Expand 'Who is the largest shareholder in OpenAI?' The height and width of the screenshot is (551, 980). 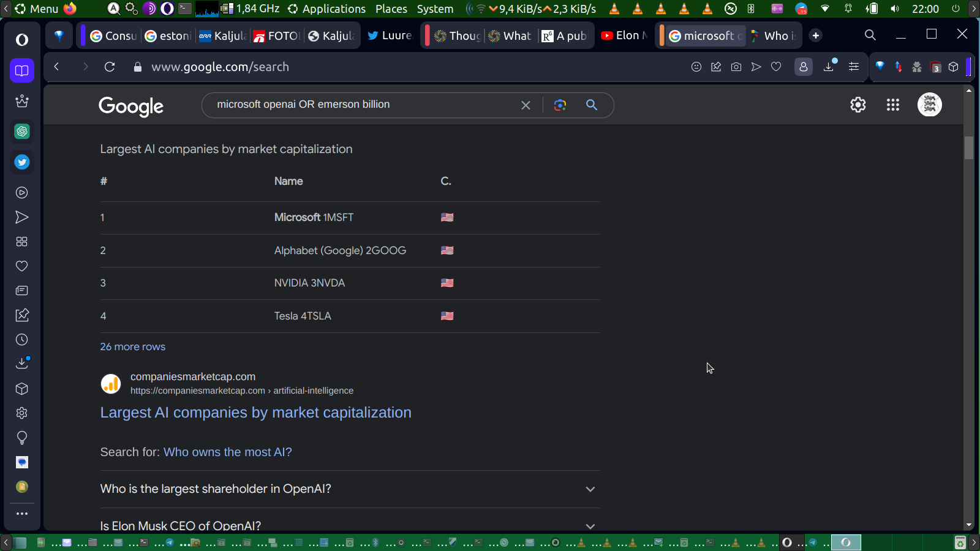[350, 489]
